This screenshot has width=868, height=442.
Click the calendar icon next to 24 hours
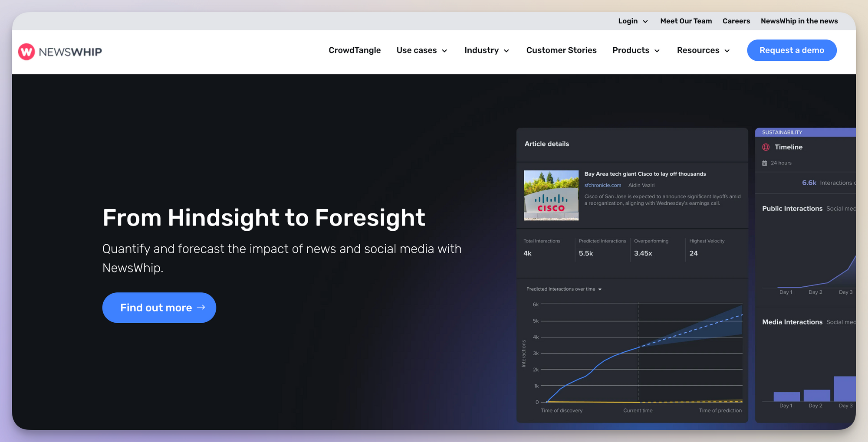point(765,163)
